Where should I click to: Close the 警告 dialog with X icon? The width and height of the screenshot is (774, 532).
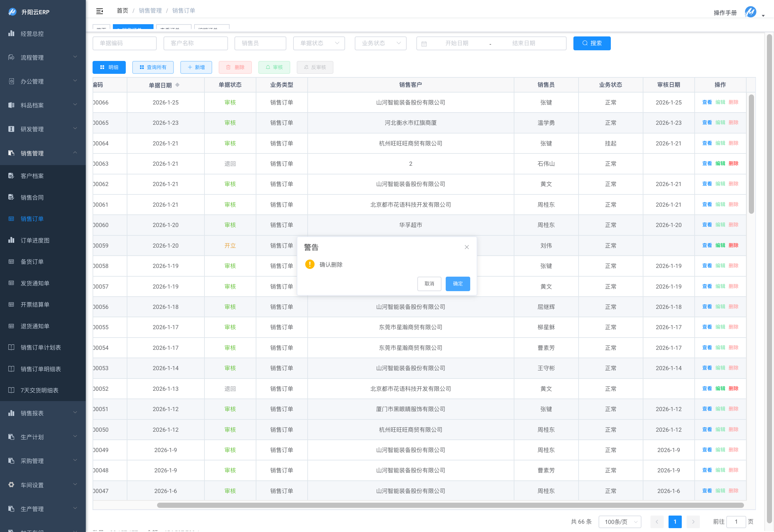point(467,247)
